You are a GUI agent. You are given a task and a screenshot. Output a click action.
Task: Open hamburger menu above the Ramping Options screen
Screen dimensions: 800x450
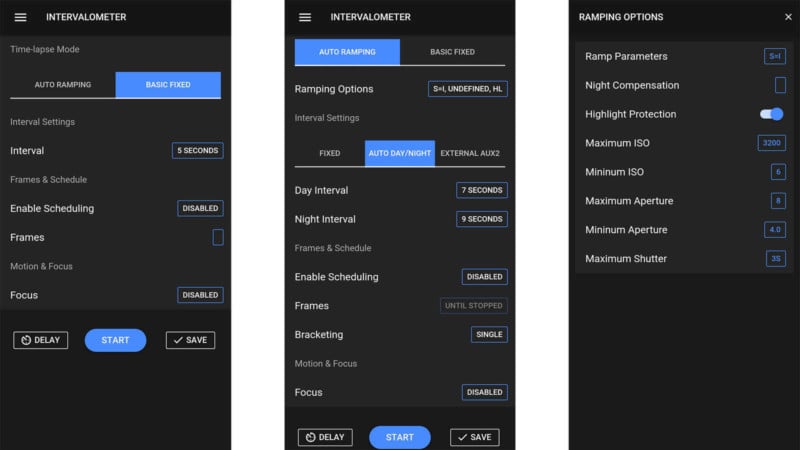coord(305,17)
